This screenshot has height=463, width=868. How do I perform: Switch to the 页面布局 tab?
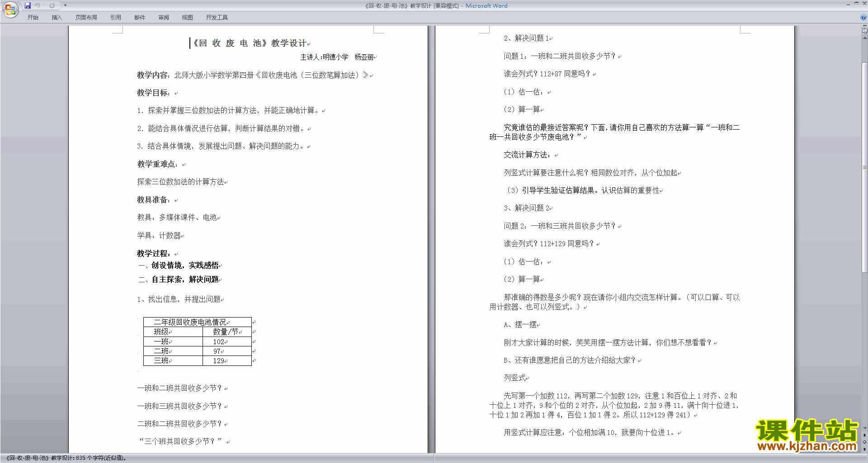click(x=86, y=18)
